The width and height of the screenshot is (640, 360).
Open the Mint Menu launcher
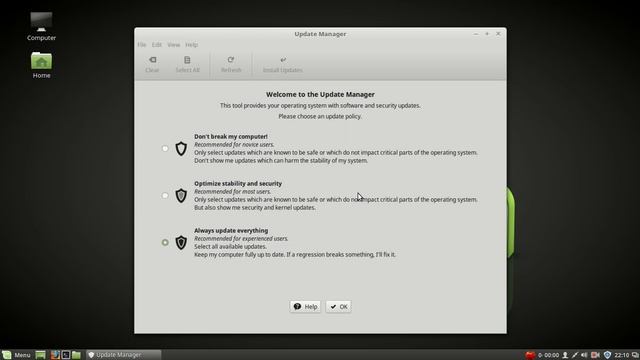(16, 355)
